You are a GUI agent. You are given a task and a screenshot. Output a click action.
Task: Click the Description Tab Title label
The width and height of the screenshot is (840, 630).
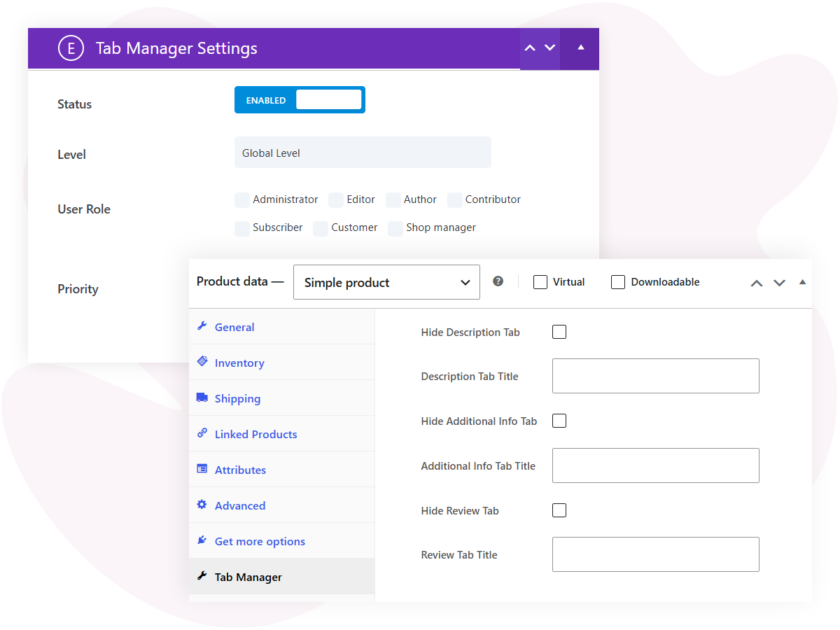point(470,377)
